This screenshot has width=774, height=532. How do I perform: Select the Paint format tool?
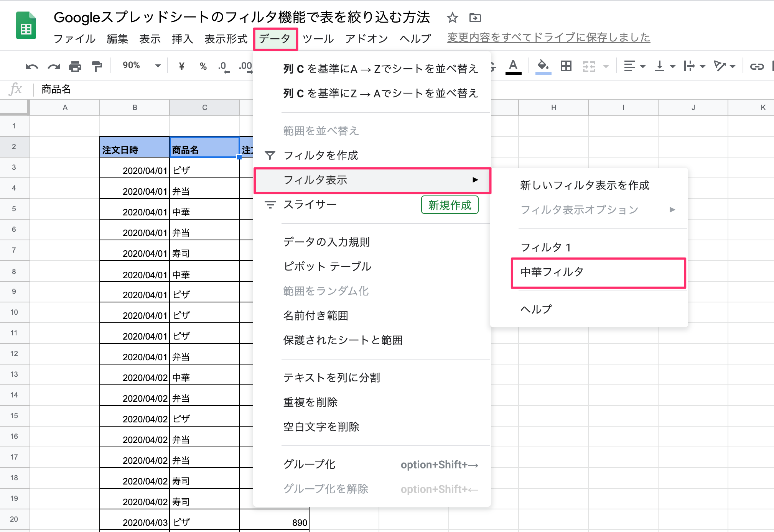(97, 66)
